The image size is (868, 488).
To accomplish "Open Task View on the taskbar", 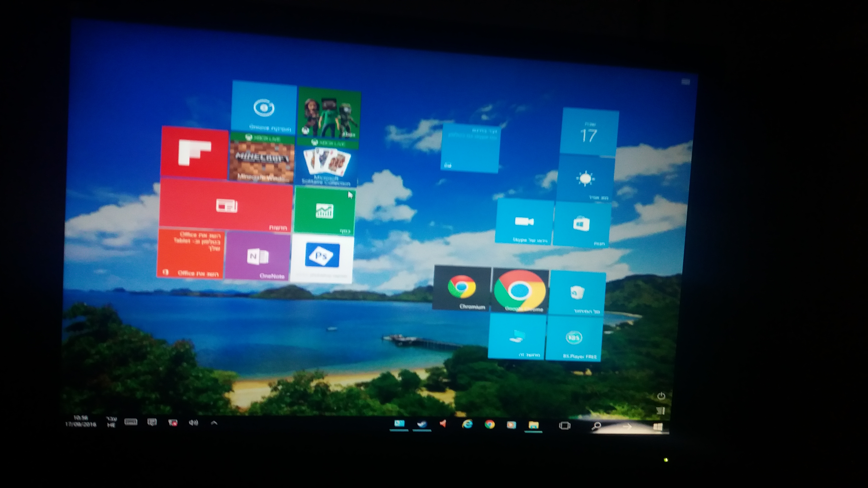I will tap(565, 426).
